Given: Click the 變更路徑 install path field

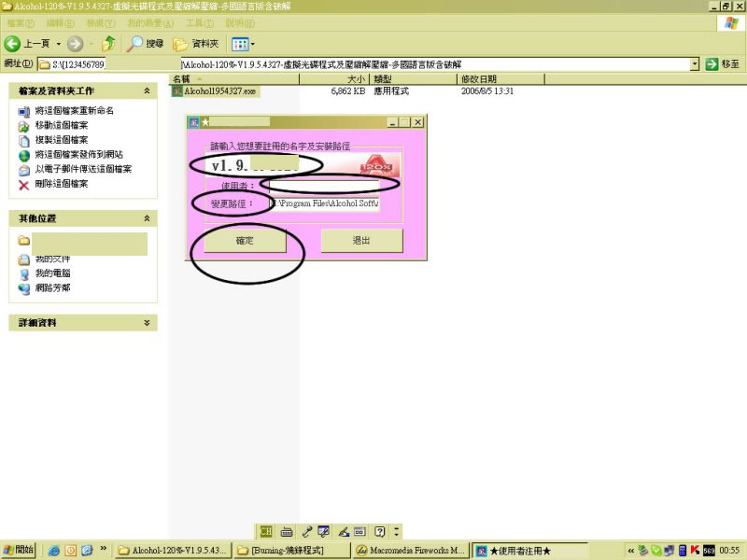Looking at the screenshot, I should [325, 203].
